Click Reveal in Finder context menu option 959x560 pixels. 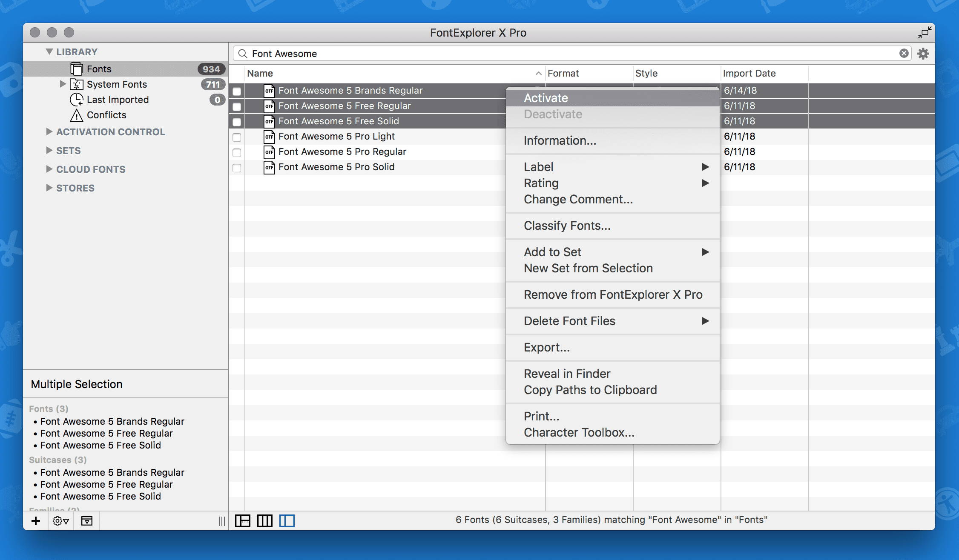click(x=567, y=373)
